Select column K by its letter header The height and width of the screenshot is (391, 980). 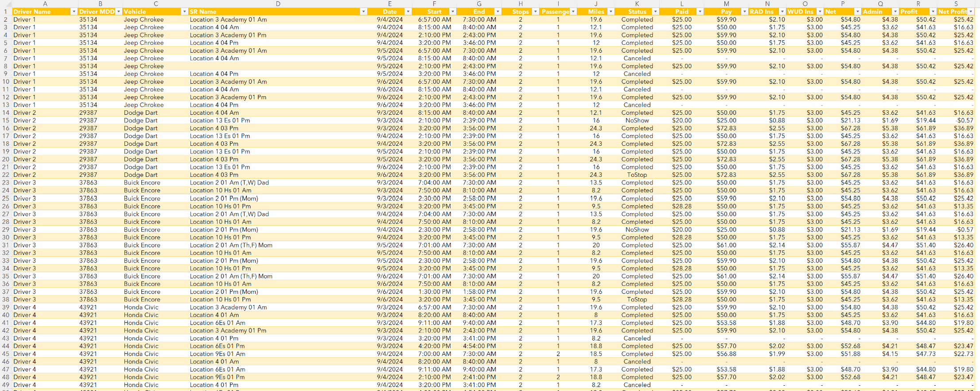tap(637, 4)
